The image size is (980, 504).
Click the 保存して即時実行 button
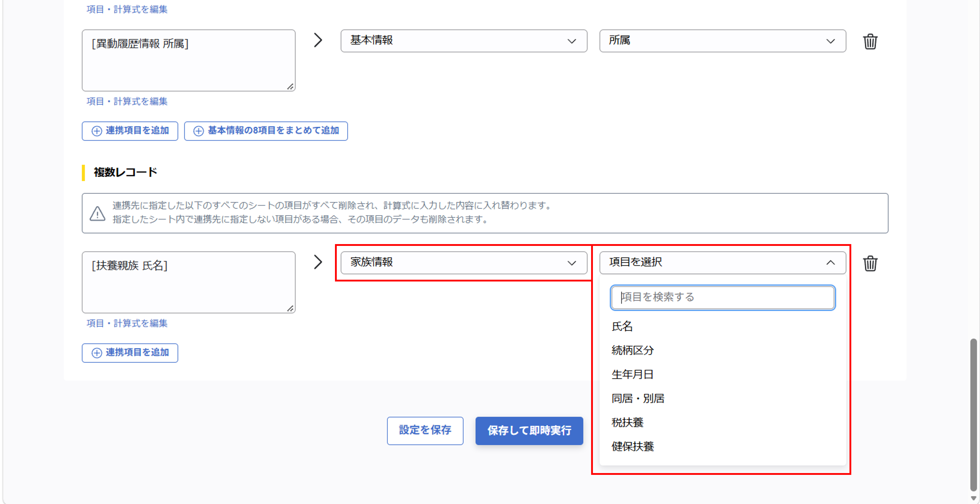click(529, 431)
